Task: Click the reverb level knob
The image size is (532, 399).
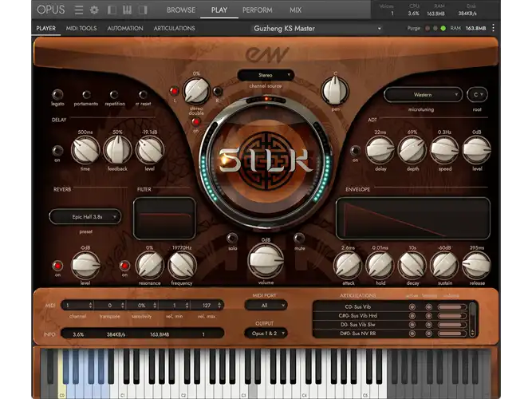Action: [x=85, y=265]
